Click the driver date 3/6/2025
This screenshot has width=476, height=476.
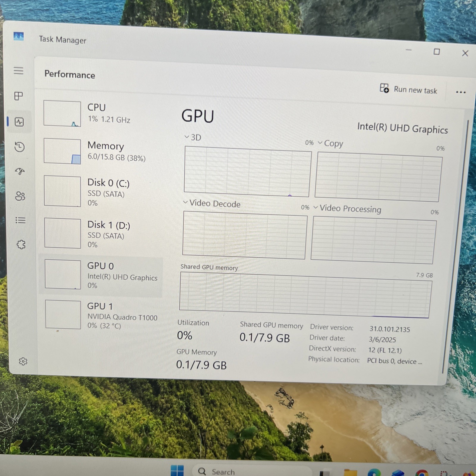(382, 339)
